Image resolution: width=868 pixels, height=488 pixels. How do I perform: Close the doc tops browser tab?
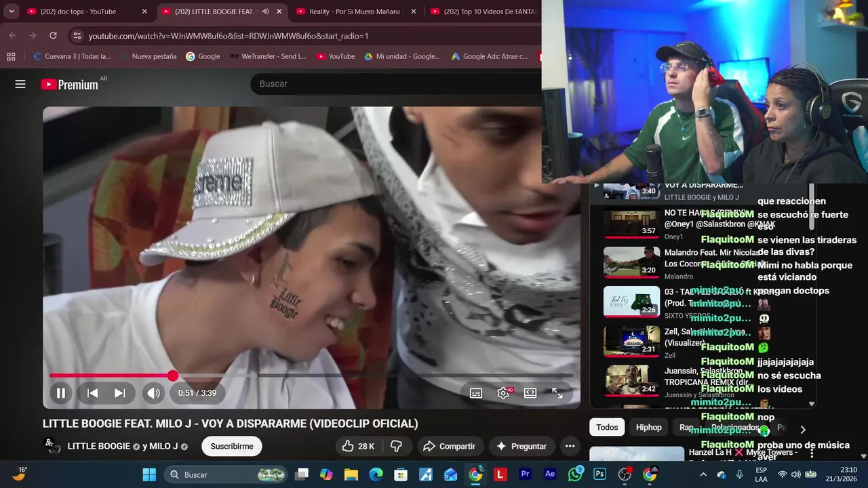pyautogui.click(x=144, y=12)
